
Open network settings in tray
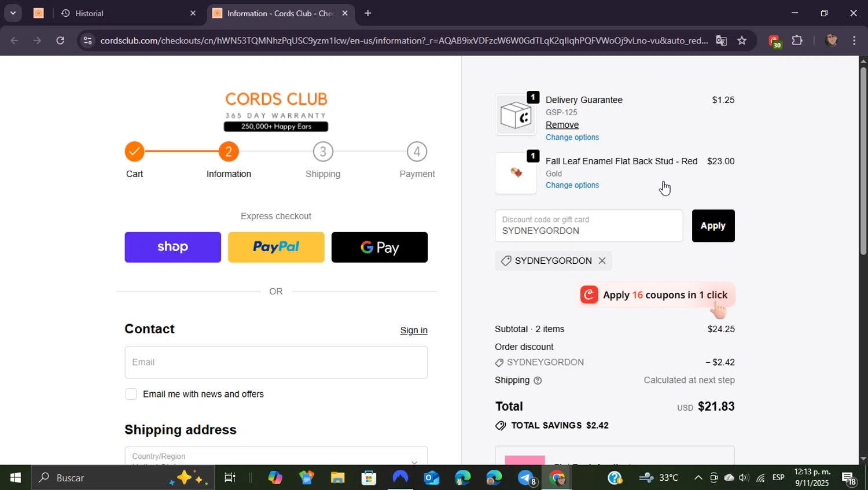[x=760, y=478]
